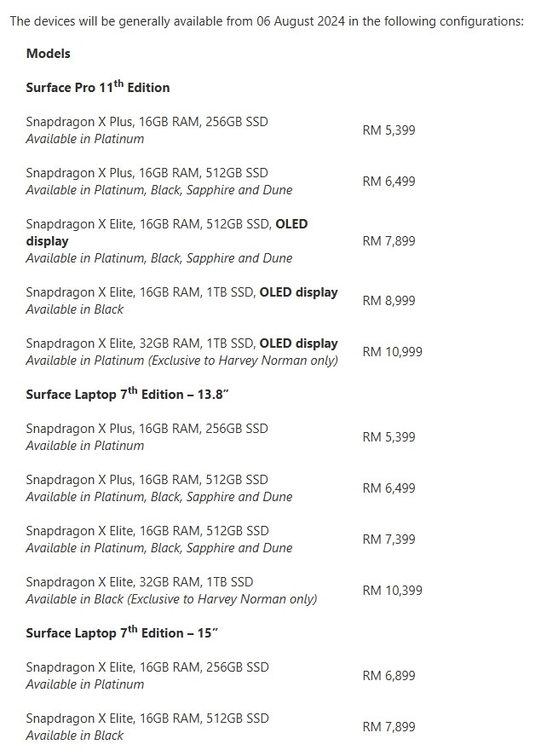Click the Surface Pro 11th Edition heading

(x=98, y=87)
